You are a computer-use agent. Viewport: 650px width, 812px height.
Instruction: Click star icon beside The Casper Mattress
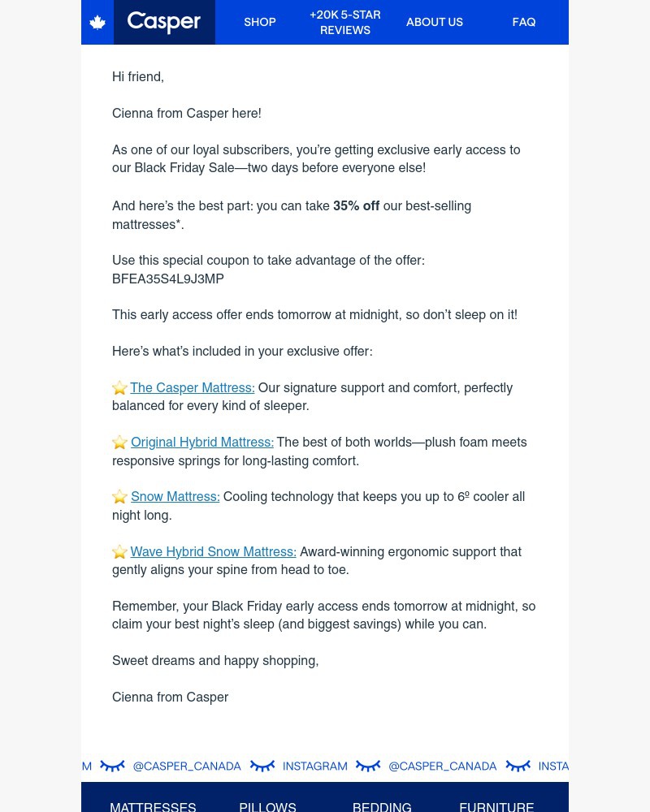tap(120, 388)
